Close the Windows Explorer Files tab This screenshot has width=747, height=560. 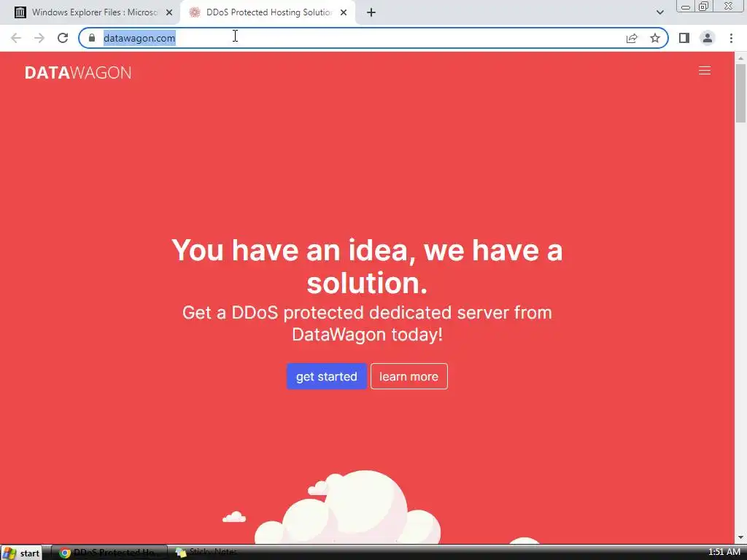tap(169, 13)
